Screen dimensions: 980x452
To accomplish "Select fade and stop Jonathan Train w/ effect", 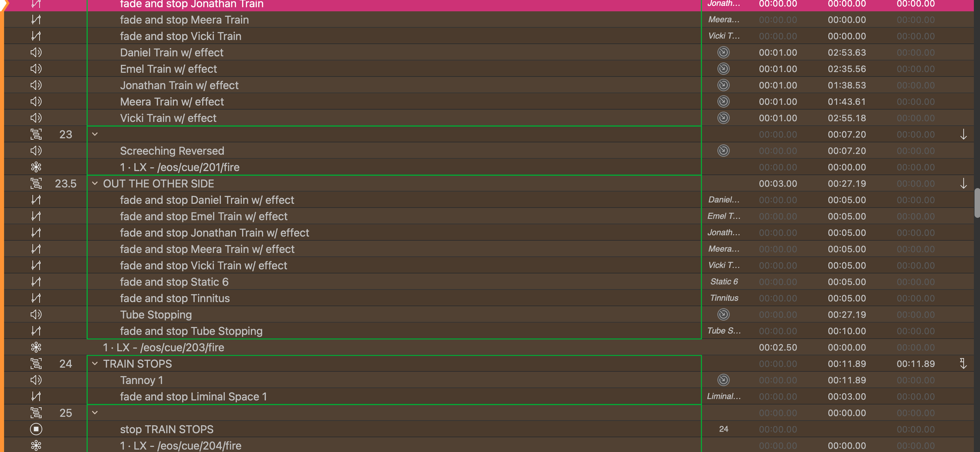I will tap(489, 233).
